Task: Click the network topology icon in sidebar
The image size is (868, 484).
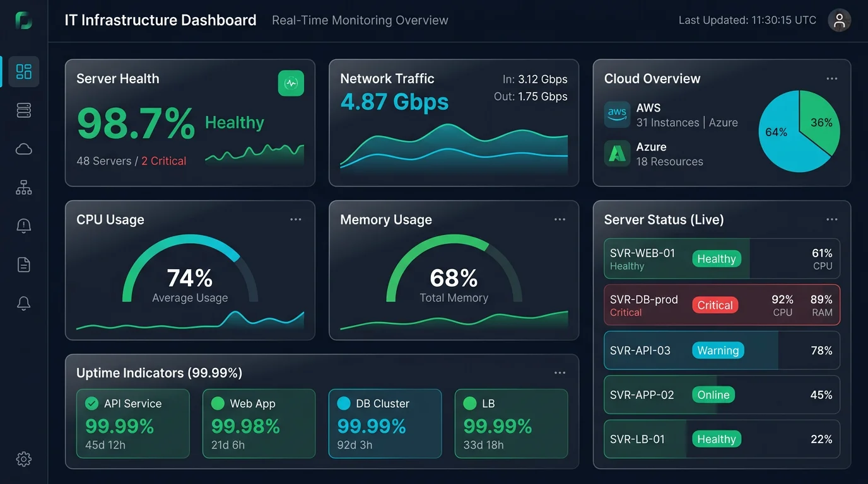Action: tap(23, 187)
